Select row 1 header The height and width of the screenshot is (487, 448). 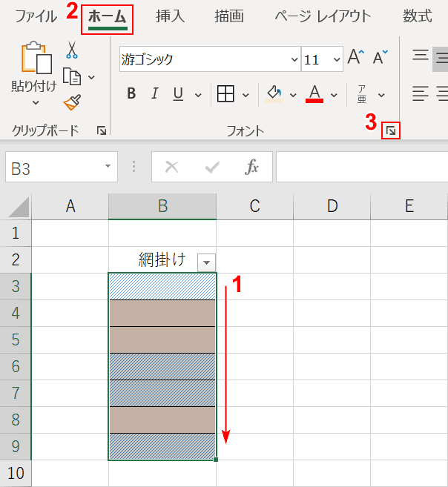[16, 233]
